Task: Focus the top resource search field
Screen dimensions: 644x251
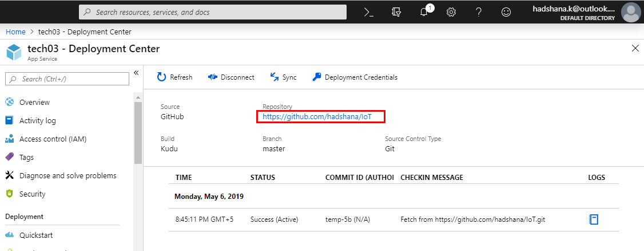Action: tap(213, 13)
